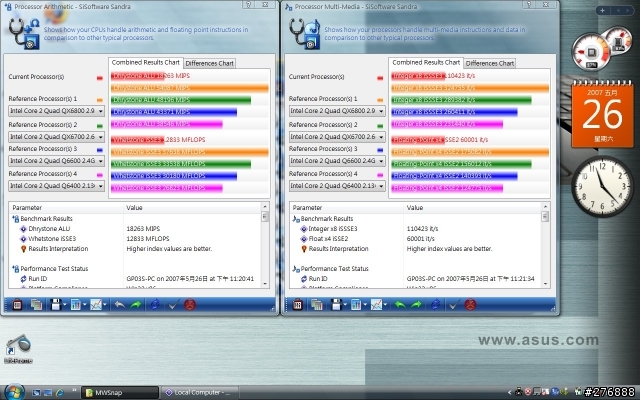Open the line graph icon in the Processor Multi-Media toolbar
640x400 pixels.
point(376,304)
